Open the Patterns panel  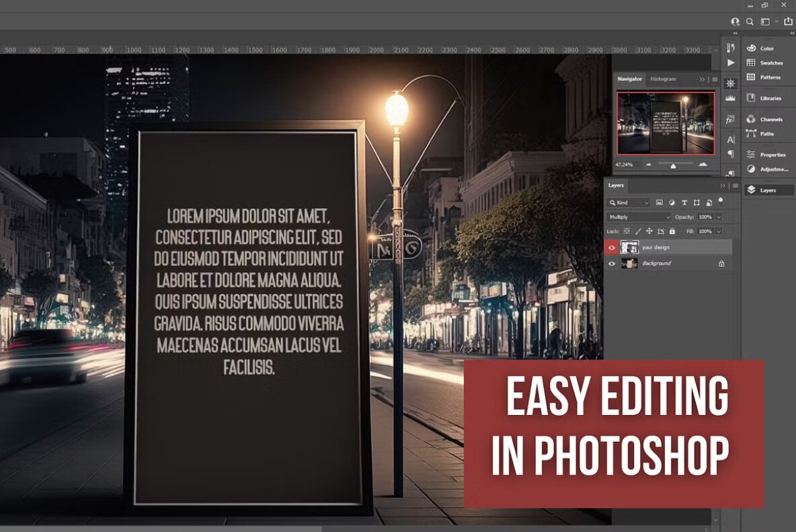click(767, 77)
